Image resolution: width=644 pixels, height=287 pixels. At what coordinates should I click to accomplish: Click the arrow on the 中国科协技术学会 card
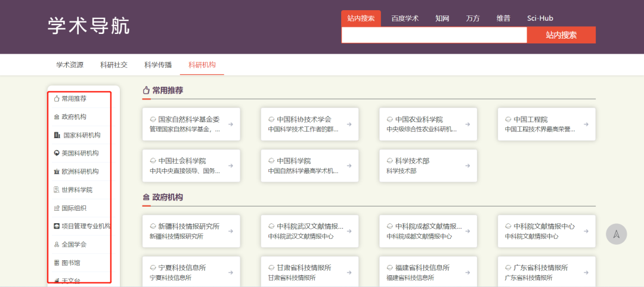click(x=349, y=124)
